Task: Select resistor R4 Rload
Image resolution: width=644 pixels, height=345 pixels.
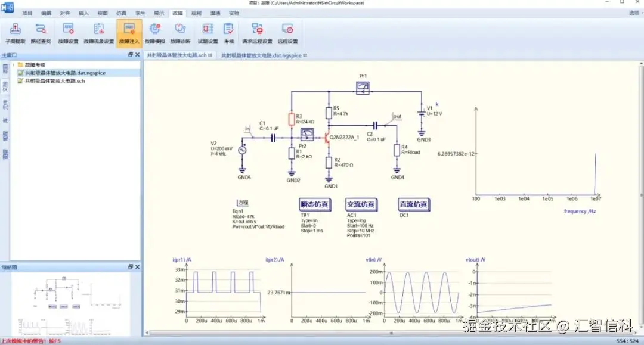Action: pos(397,150)
